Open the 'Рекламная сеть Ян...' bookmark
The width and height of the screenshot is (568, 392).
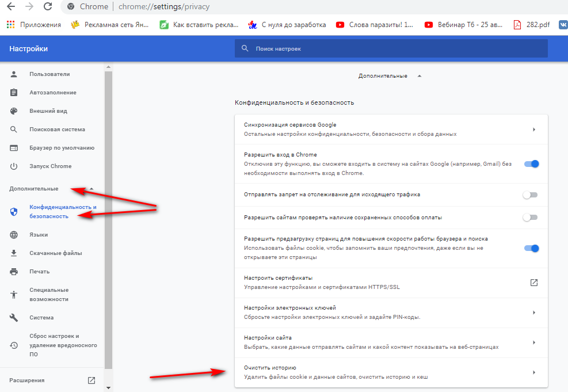point(110,25)
